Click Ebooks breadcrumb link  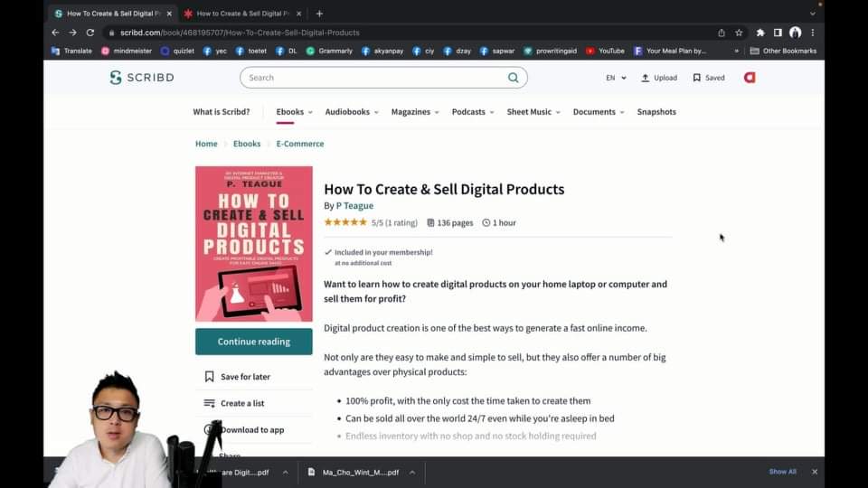246,144
